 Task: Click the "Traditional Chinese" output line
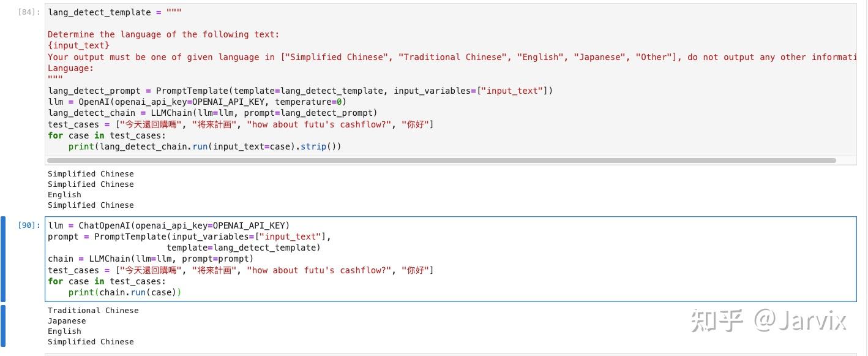coord(93,311)
